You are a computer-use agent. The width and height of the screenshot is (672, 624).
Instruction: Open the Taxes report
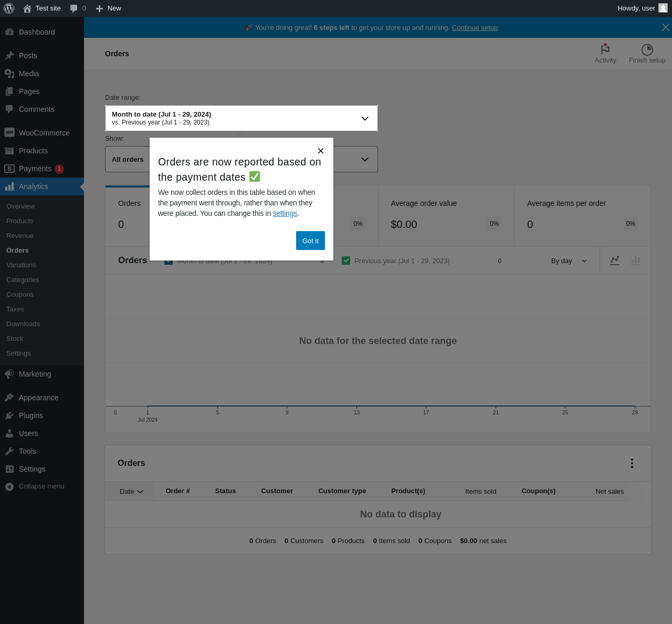point(15,309)
